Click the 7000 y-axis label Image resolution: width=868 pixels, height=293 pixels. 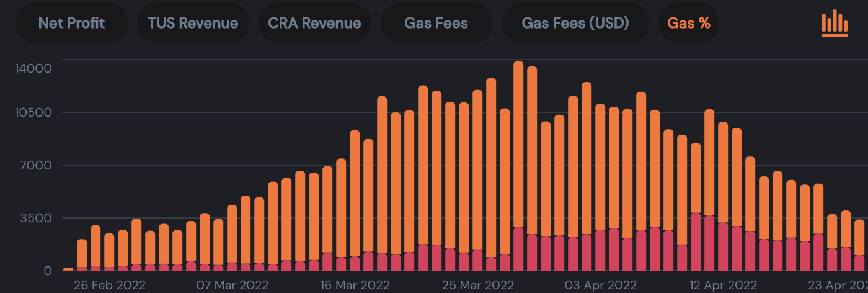[x=37, y=165]
